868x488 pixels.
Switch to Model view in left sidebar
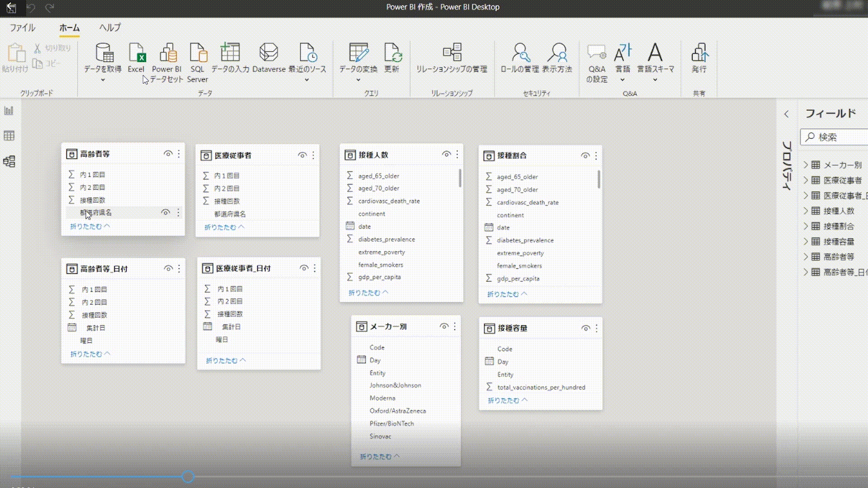click(9, 161)
